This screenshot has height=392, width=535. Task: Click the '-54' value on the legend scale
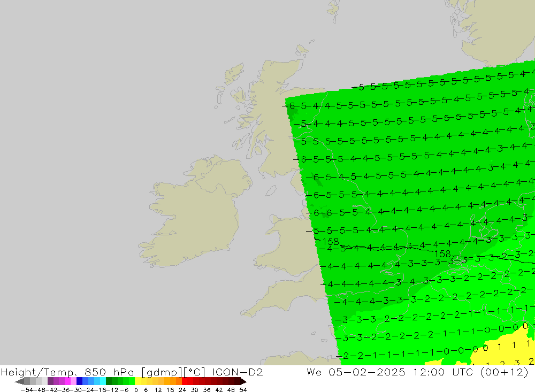point(26,390)
